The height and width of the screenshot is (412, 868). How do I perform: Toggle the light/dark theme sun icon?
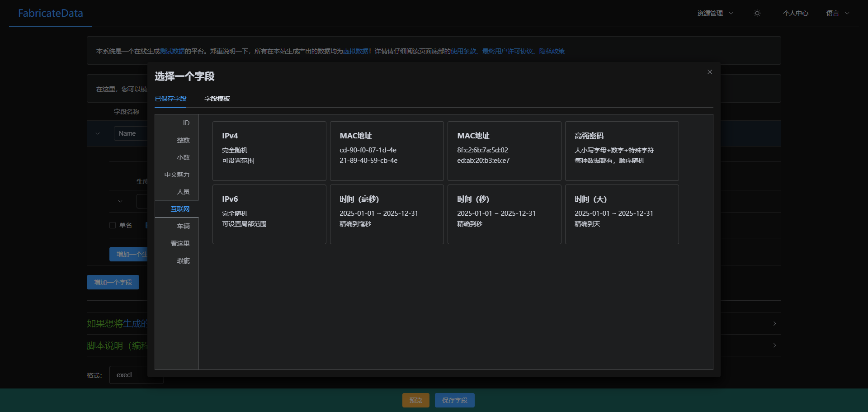click(757, 13)
